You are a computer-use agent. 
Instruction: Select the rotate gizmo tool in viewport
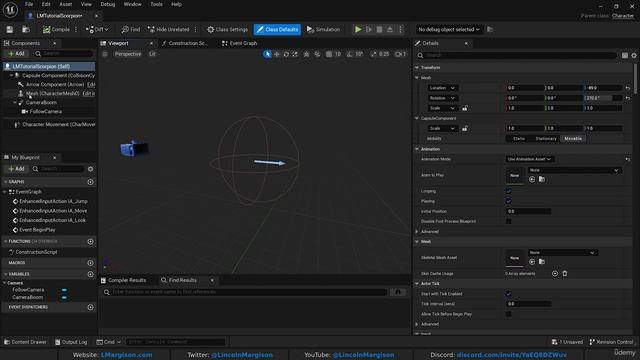[286, 54]
